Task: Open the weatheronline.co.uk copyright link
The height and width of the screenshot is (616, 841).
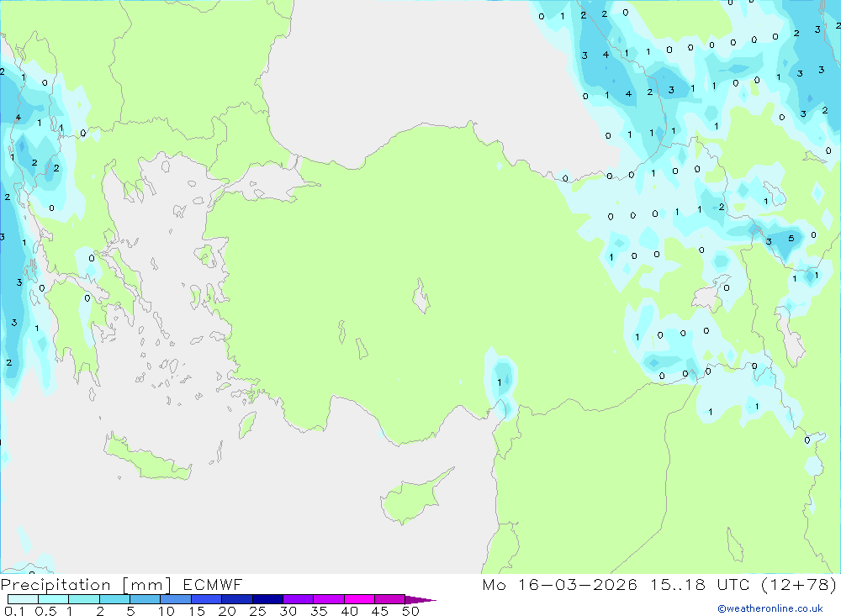Action: click(770, 608)
